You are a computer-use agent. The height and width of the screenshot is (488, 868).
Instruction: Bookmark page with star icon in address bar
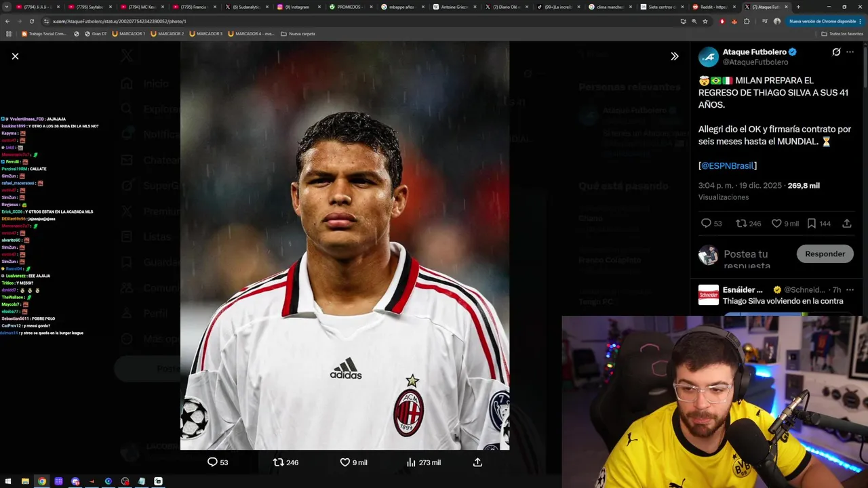705,21
